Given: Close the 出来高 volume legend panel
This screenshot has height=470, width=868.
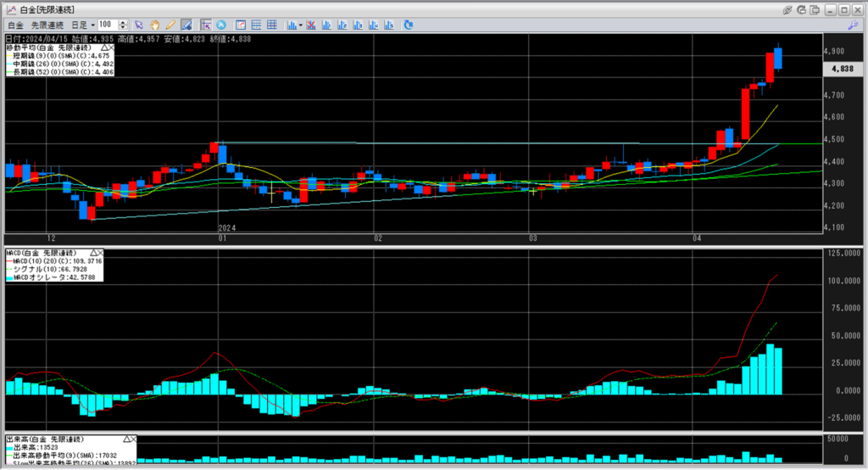Looking at the screenshot, I should pyautogui.click(x=132, y=439).
